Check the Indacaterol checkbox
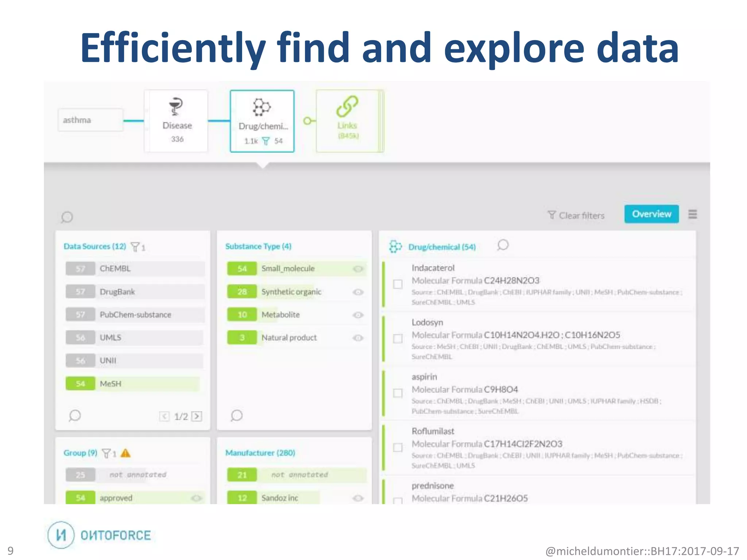This screenshot has width=747, height=560. point(398,284)
